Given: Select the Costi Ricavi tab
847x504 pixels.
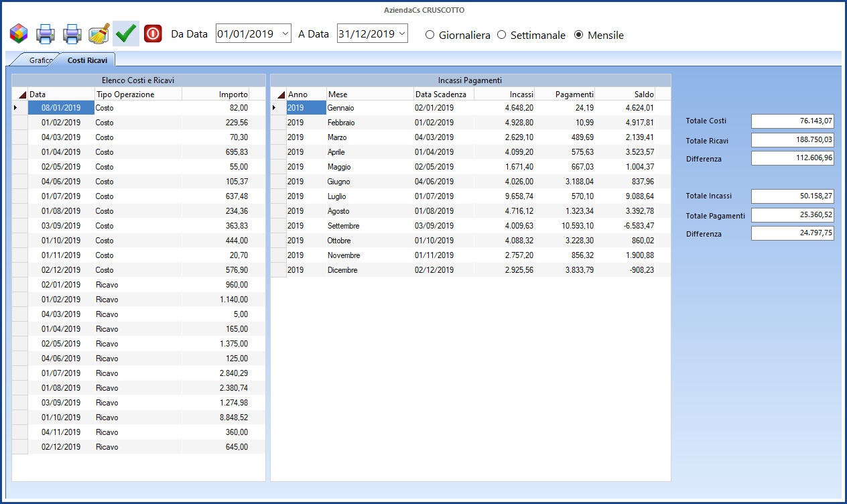Looking at the screenshot, I should pos(87,60).
